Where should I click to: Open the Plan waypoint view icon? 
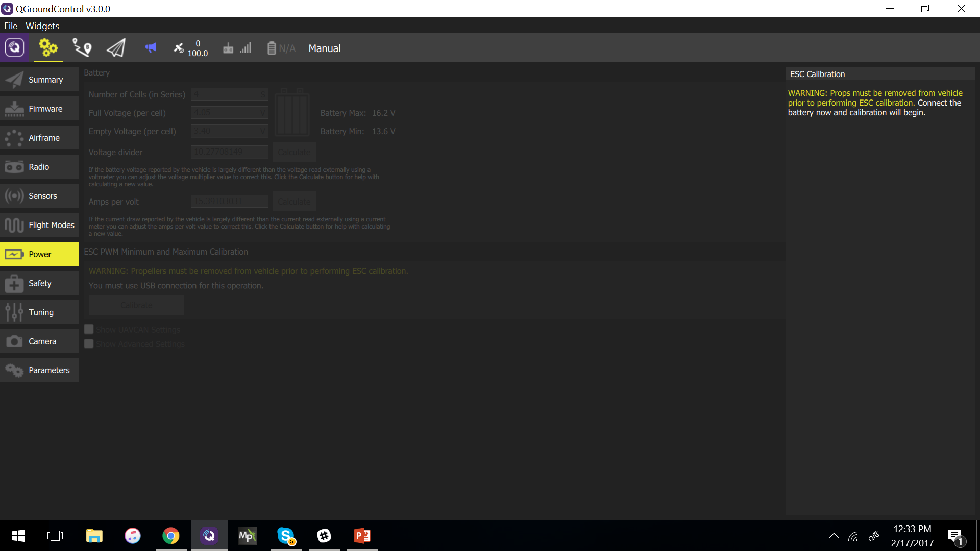[82, 48]
